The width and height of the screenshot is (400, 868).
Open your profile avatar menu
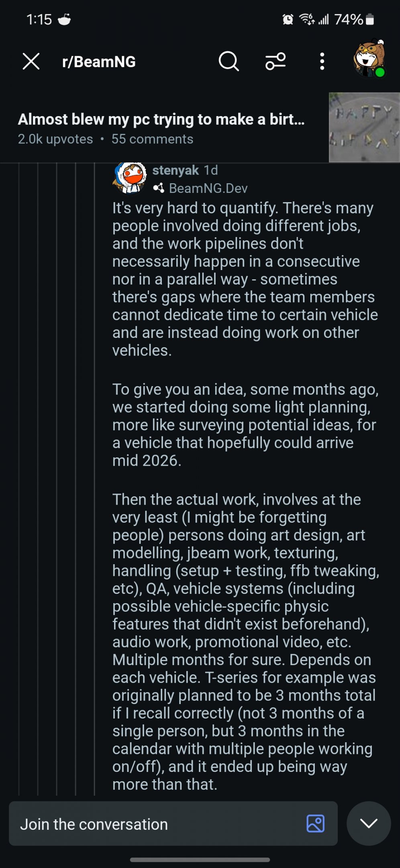pos(369,59)
